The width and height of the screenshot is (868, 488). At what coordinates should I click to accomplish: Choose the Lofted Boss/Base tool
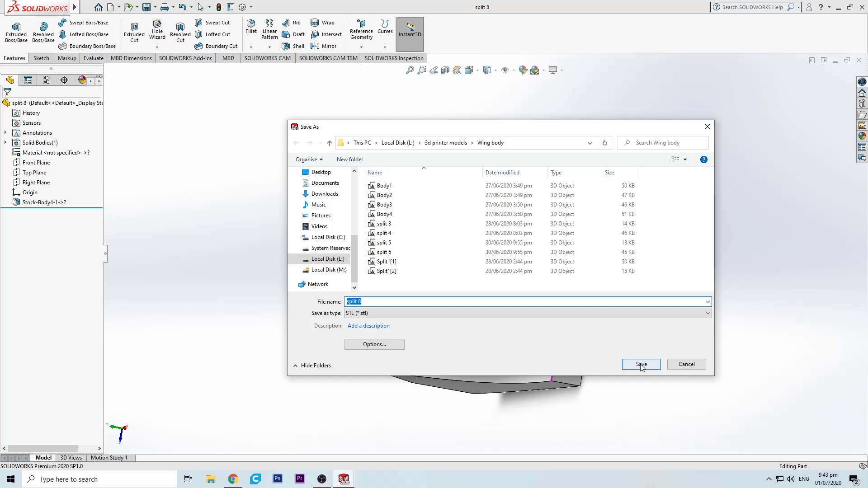[x=84, y=34]
